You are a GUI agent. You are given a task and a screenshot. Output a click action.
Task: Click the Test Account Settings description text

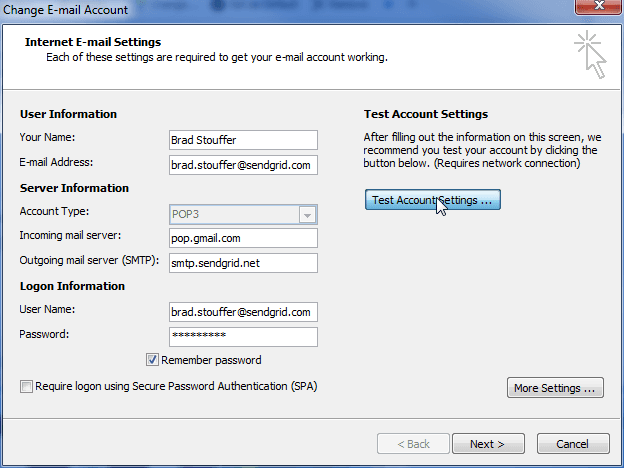point(479,149)
